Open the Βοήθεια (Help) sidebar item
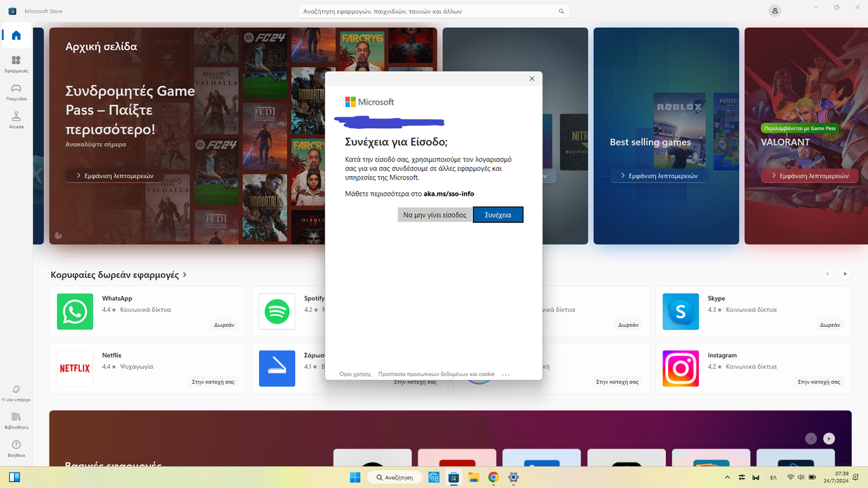 tap(16, 449)
